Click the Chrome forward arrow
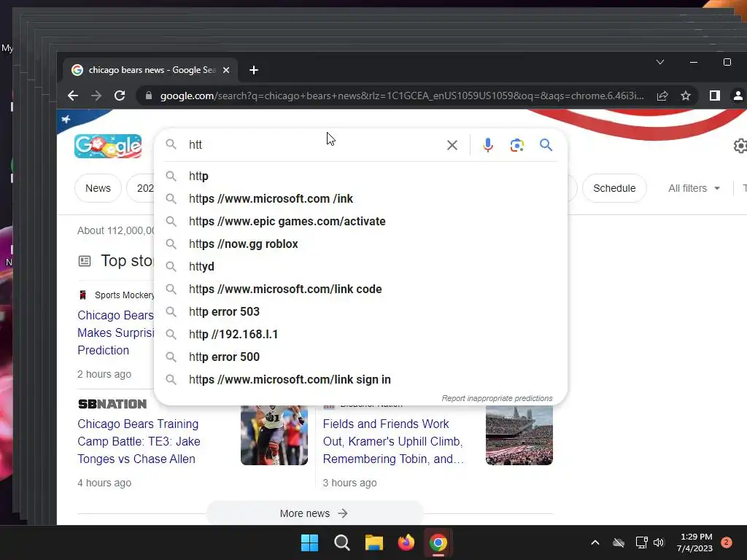Image resolution: width=747 pixels, height=560 pixels. coord(96,96)
